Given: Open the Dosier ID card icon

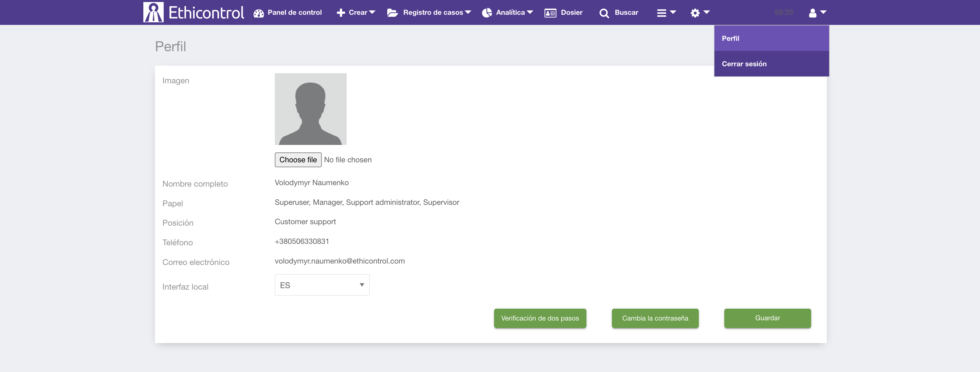Looking at the screenshot, I should coord(550,13).
